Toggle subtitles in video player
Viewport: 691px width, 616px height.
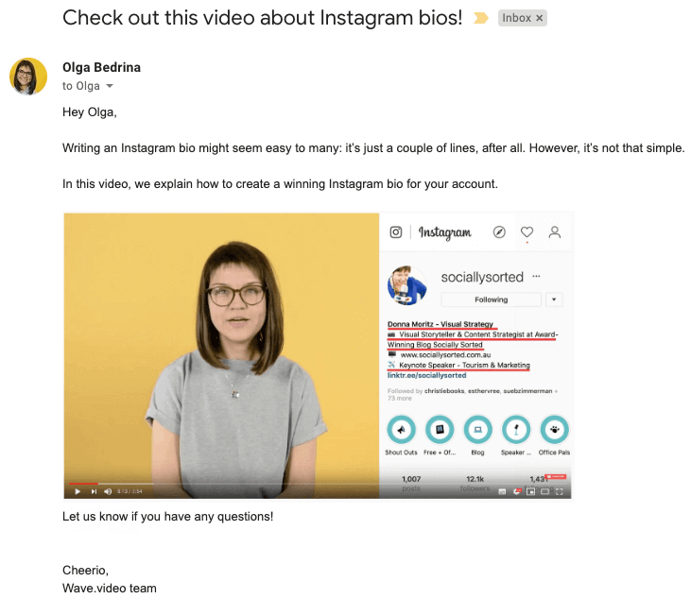coord(502,491)
